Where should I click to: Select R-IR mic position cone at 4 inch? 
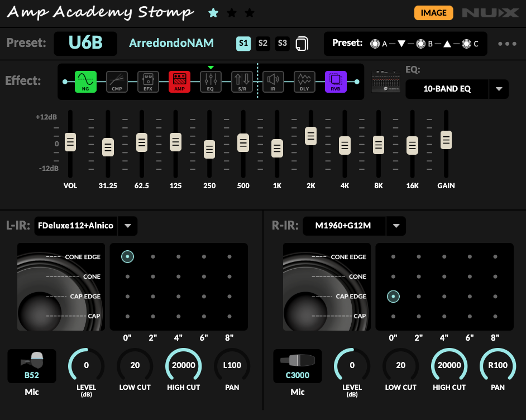[444, 277]
